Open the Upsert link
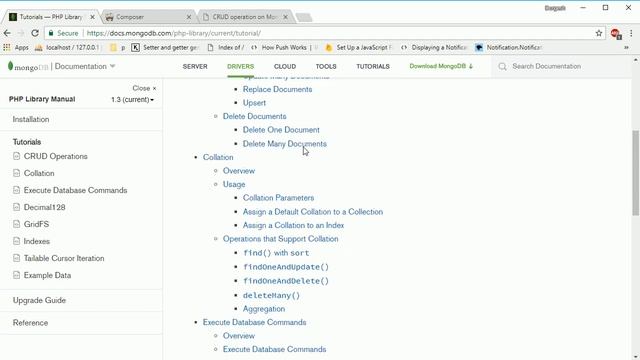Viewport: 640px width, 360px height. 254,103
